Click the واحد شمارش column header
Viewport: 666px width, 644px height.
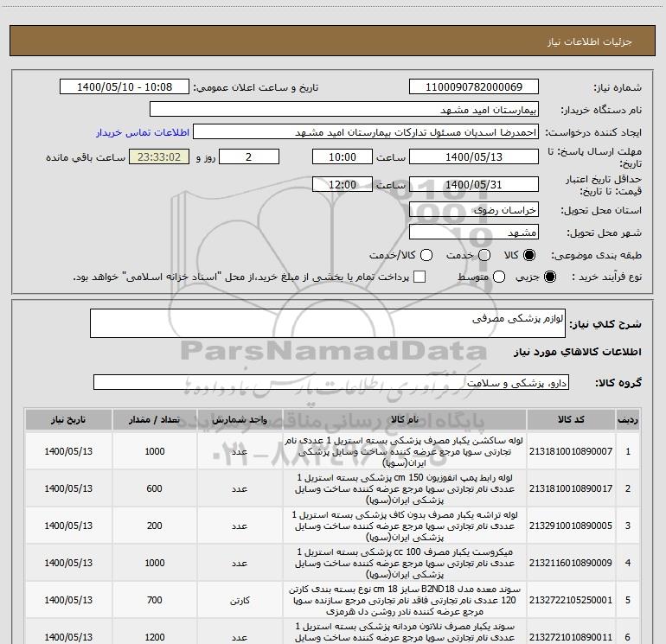pyautogui.click(x=240, y=420)
